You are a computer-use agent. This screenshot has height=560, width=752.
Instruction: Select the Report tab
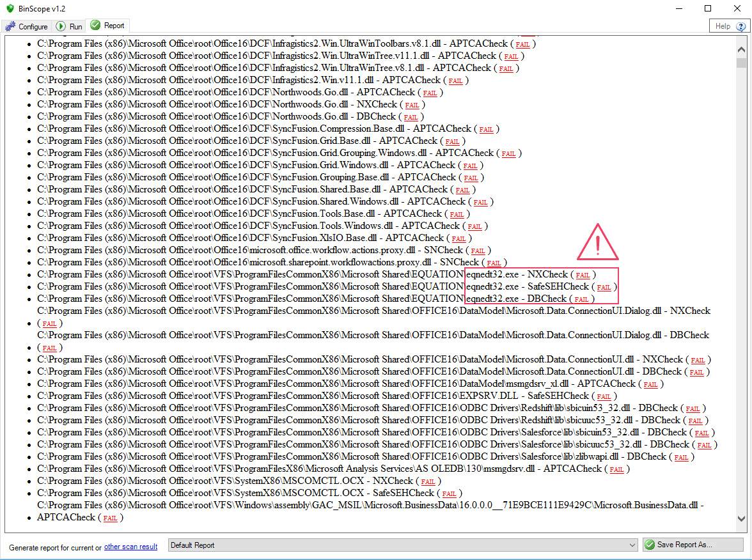[x=108, y=26]
